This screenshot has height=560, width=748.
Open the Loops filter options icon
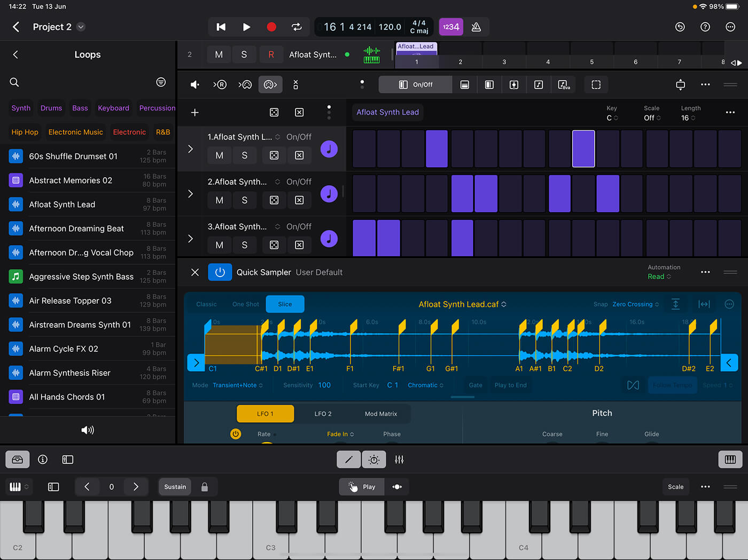(x=161, y=82)
